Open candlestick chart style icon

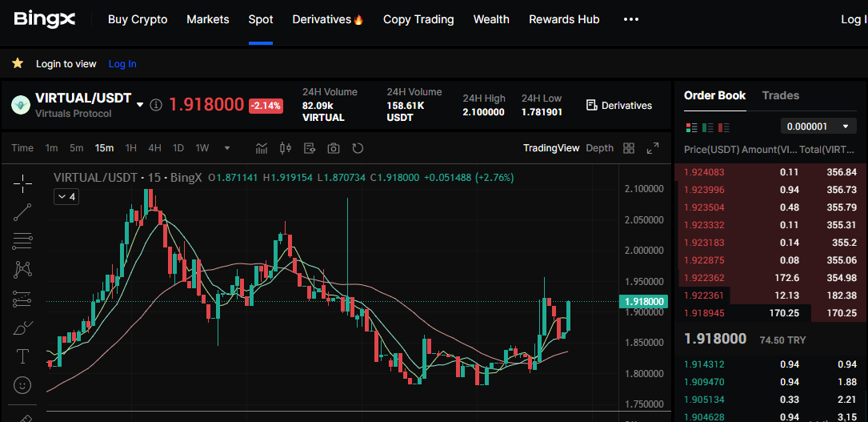286,148
